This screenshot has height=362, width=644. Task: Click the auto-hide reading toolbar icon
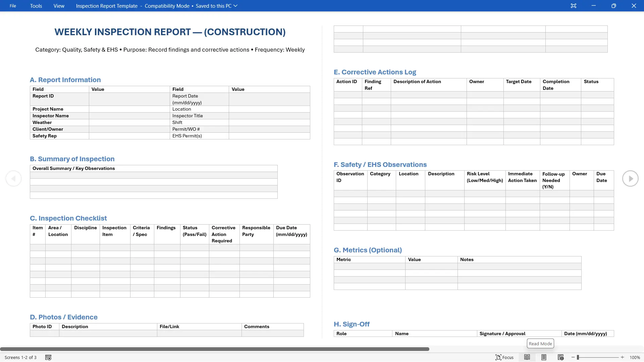pyautogui.click(x=574, y=6)
